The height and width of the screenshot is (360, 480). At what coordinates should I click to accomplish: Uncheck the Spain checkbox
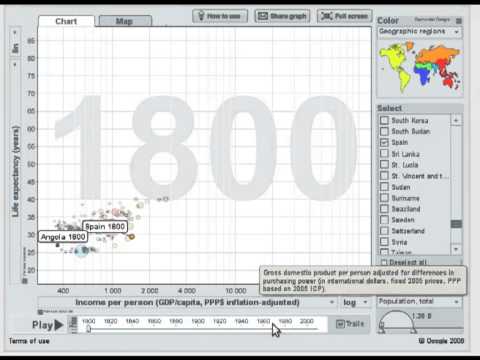point(384,142)
